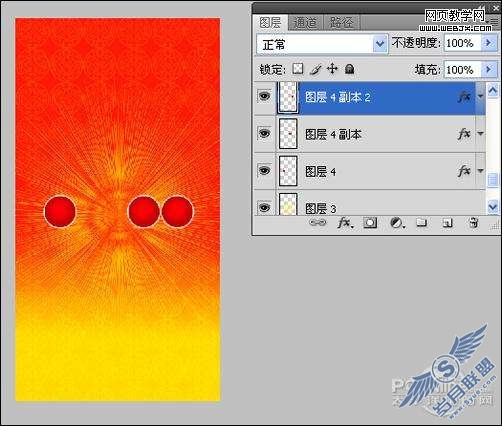The image size is (502, 426).
Task: Click the layers scrollbar down arrow
Action: pos(493,206)
